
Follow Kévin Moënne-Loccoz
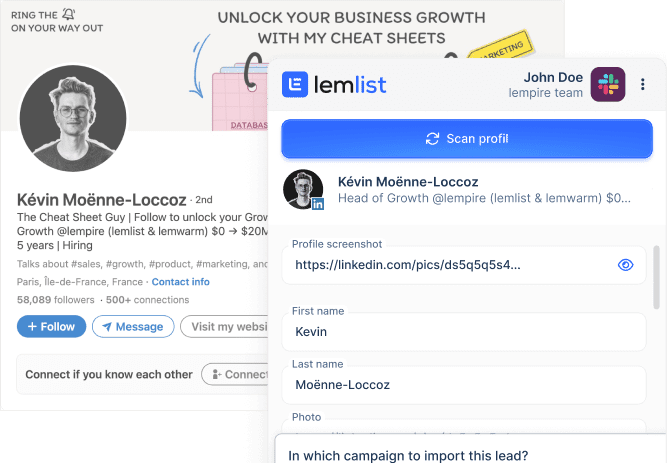click(x=51, y=326)
